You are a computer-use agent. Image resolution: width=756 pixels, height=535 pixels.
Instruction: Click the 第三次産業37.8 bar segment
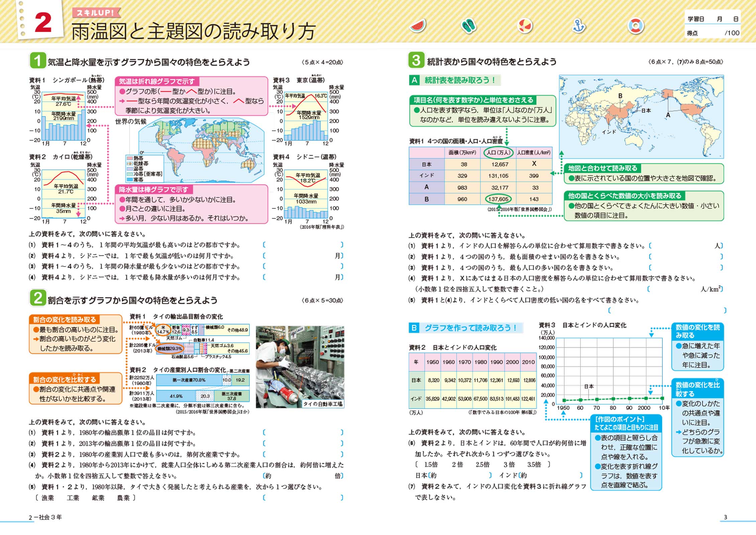(232, 396)
